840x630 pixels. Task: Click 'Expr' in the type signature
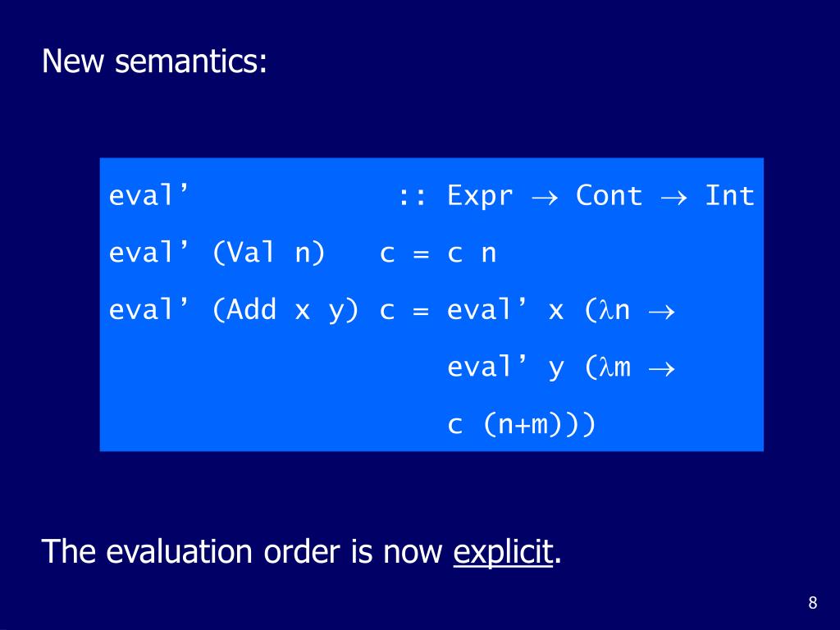pyautogui.click(x=480, y=196)
